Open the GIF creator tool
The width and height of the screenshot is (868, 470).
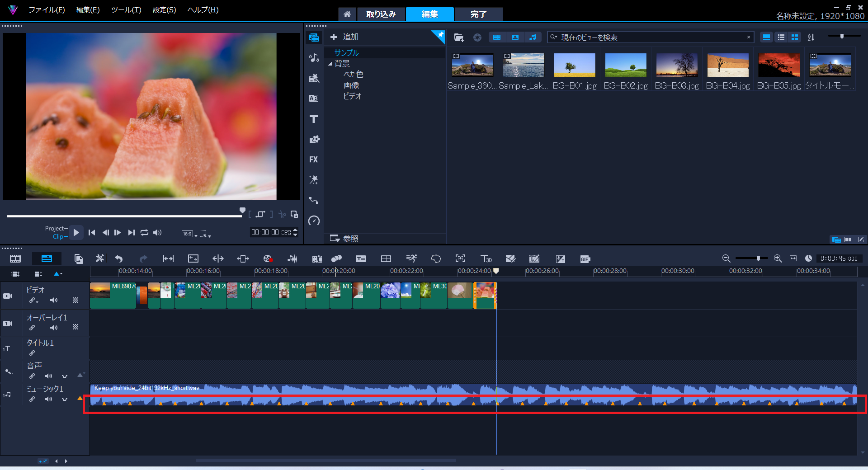click(x=585, y=259)
